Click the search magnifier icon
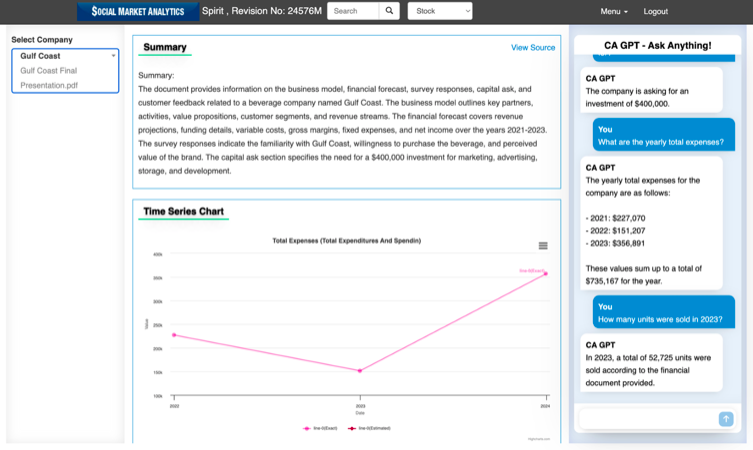The width and height of the screenshot is (753, 450). click(x=390, y=11)
